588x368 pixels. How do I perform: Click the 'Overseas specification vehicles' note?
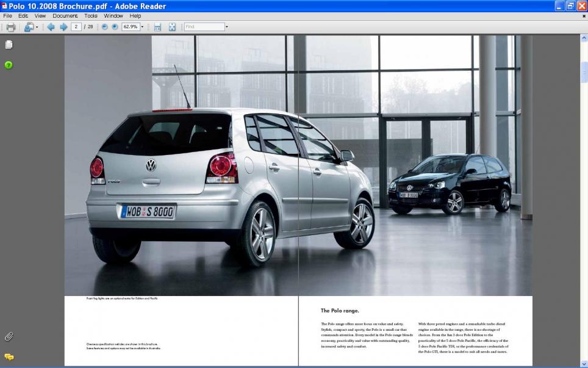click(123, 346)
